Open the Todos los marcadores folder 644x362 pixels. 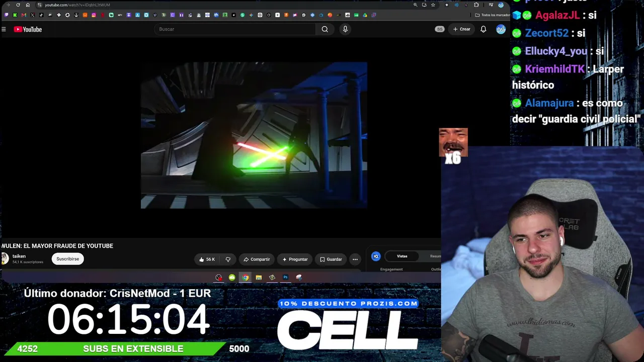pos(493,15)
